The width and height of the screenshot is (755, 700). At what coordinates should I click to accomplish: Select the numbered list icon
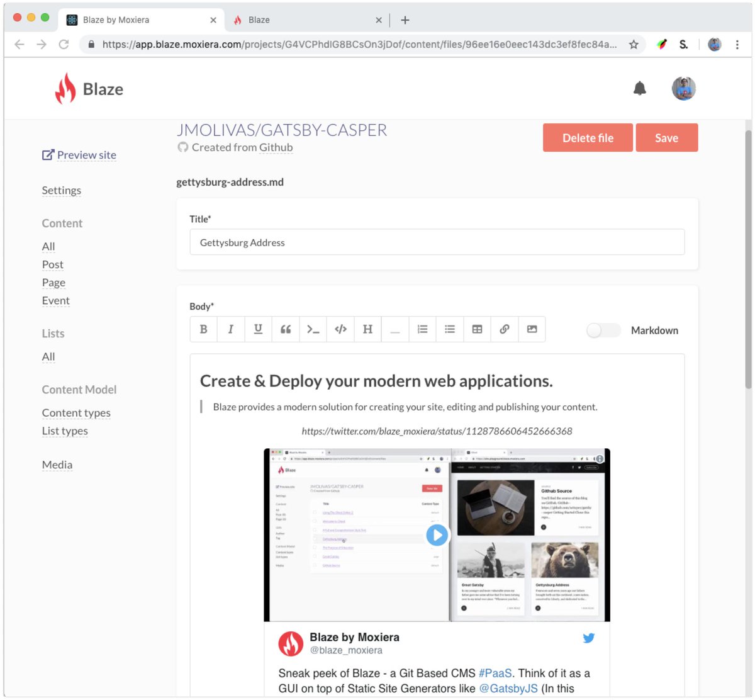422,329
